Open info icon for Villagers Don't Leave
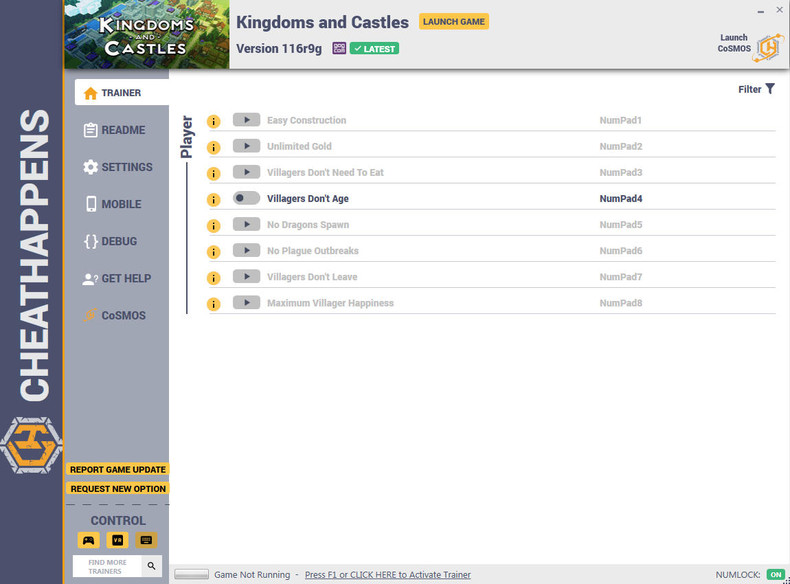Viewport: 790px width, 584px height. click(x=214, y=278)
